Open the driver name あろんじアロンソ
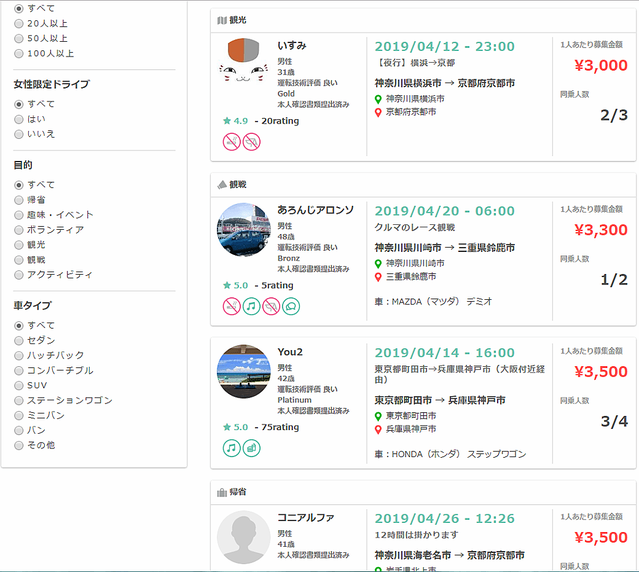This screenshot has height=572, width=639. click(x=315, y=210)
